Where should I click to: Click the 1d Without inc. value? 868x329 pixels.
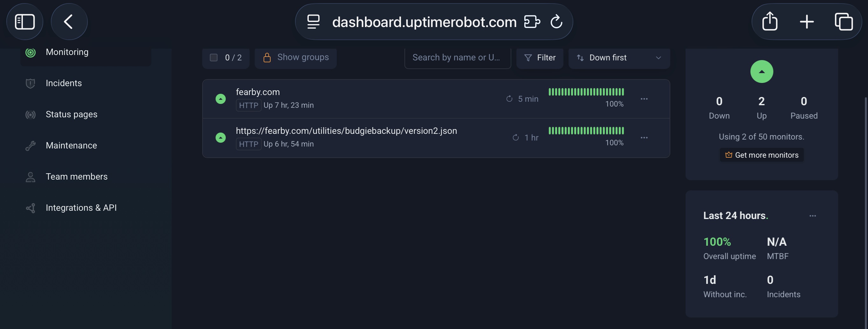click(x=710, y=280)
